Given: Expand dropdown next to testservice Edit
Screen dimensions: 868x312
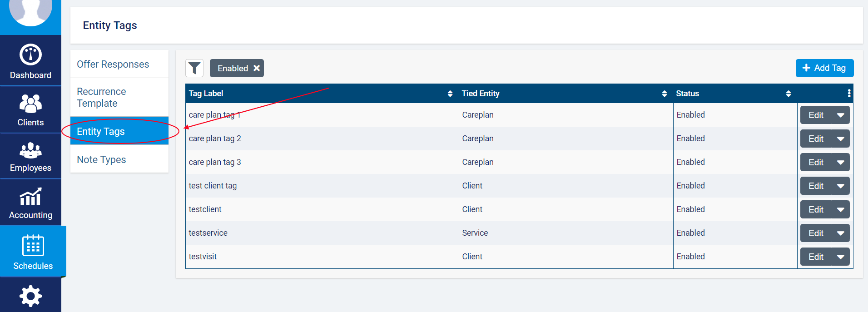Looking at the screenshot, I should pyautogui.click(x=840, y=233).
